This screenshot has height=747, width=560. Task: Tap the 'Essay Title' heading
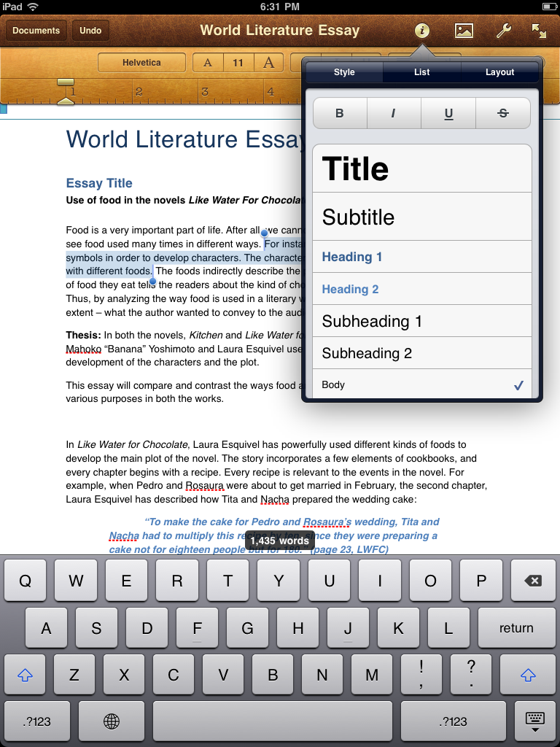tap(99, 183)
